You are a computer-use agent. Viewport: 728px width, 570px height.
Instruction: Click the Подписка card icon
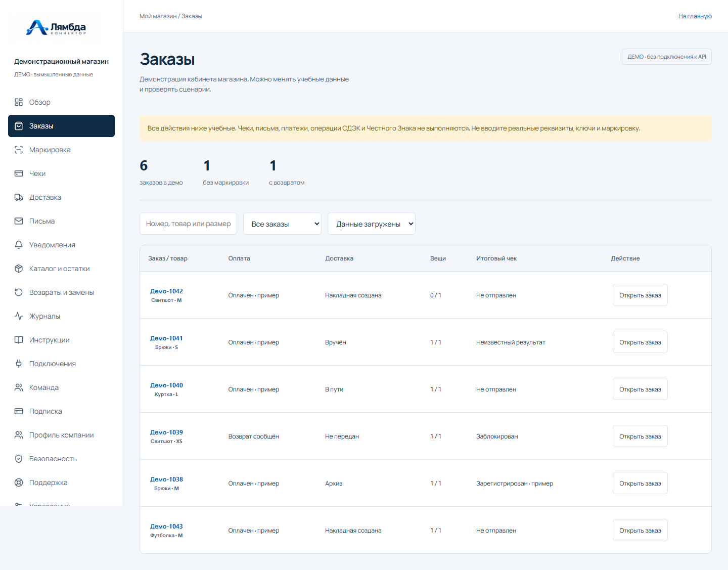[19, 411]
